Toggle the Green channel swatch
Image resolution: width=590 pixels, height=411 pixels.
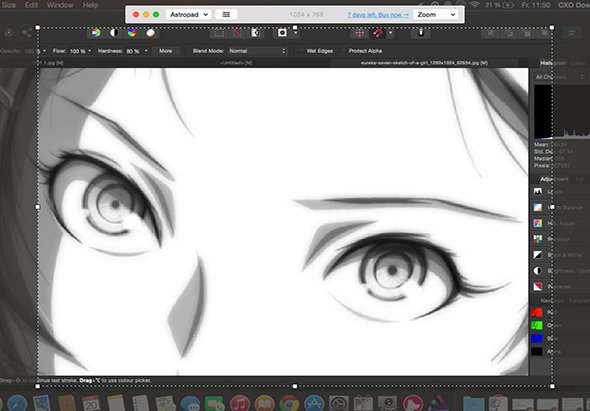(x=537, y=325)
